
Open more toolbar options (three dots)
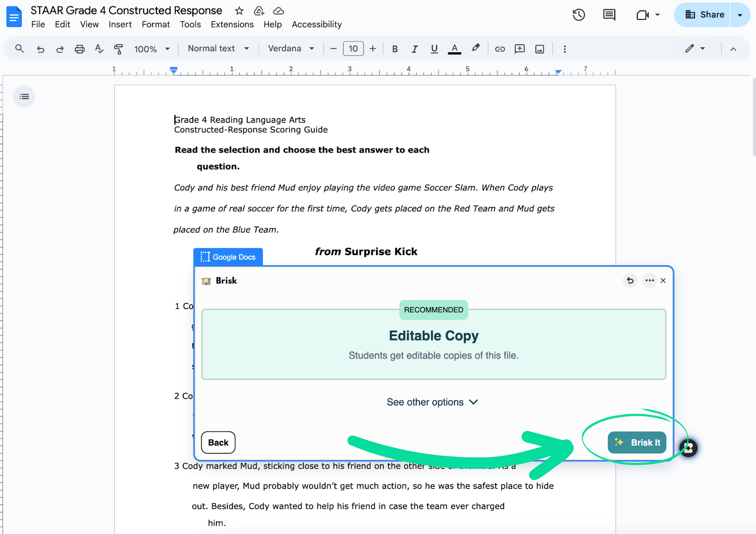[565, 49]
